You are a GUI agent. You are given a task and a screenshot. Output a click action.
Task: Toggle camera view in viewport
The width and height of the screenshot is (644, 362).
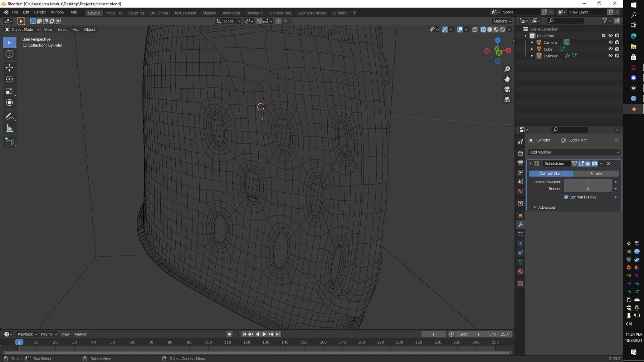(507, 89)
